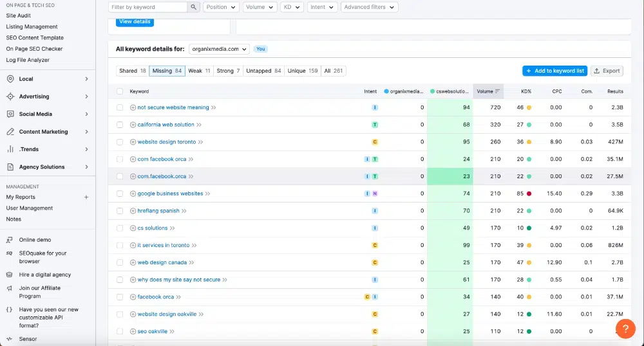The width and height of the screenshot is (644, 346).
Task: Toggle the select-all checkbox in Keyword header
Action: point(120,91)
